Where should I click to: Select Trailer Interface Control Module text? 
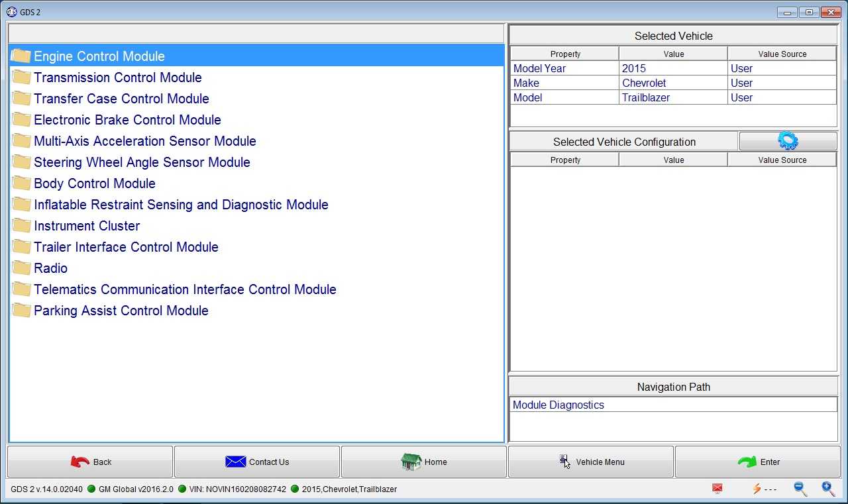pyautogui.click(x=126, y=247)
